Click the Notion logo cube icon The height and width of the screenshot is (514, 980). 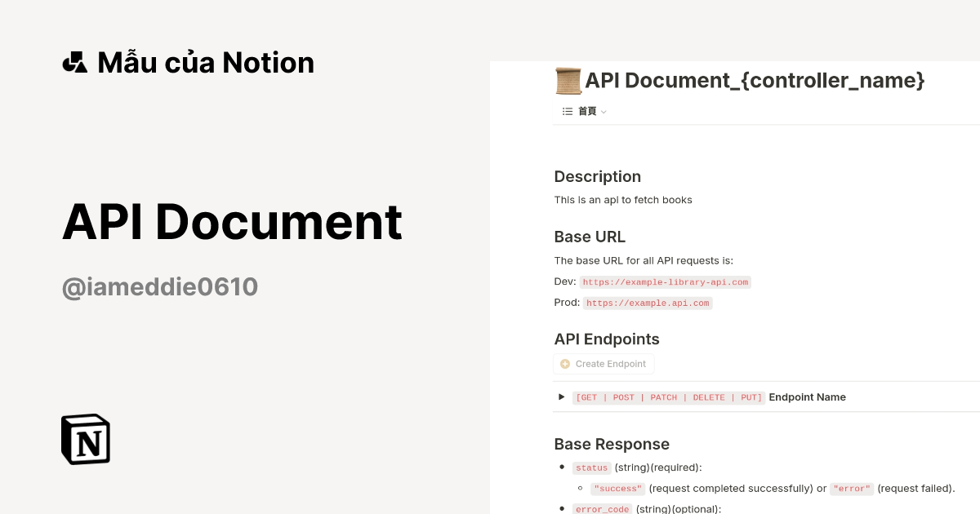pyautogui.click(x=86, y=439)
